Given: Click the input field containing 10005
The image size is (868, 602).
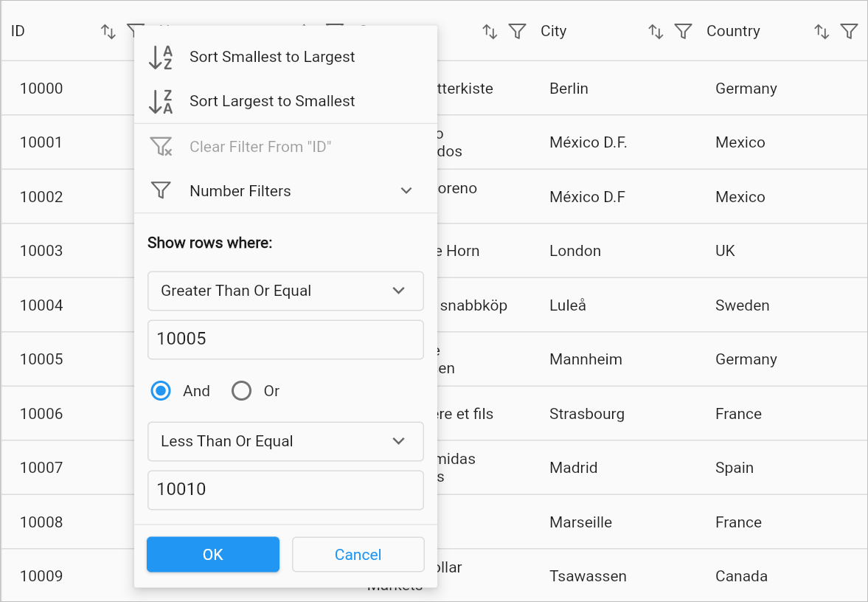Looking at the screenshot, I should point(285,339).
